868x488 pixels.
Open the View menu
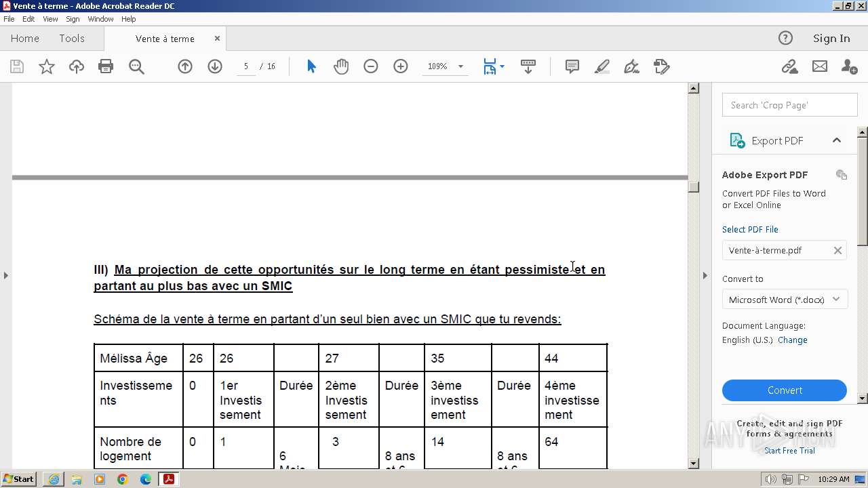tap(50, 19)
